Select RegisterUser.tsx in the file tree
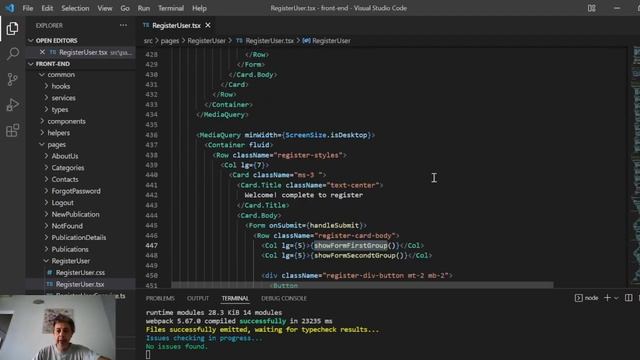 [x=80, y=284]
